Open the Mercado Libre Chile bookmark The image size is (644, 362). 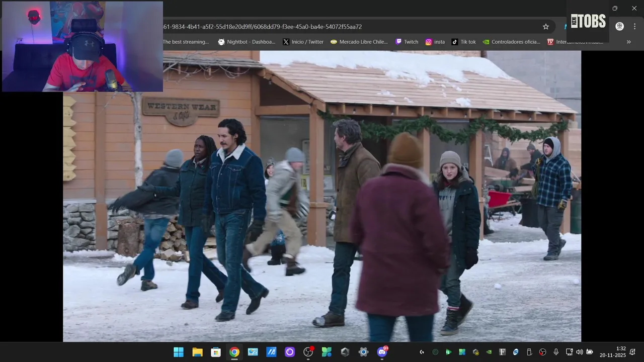click(x=359, y=42)
